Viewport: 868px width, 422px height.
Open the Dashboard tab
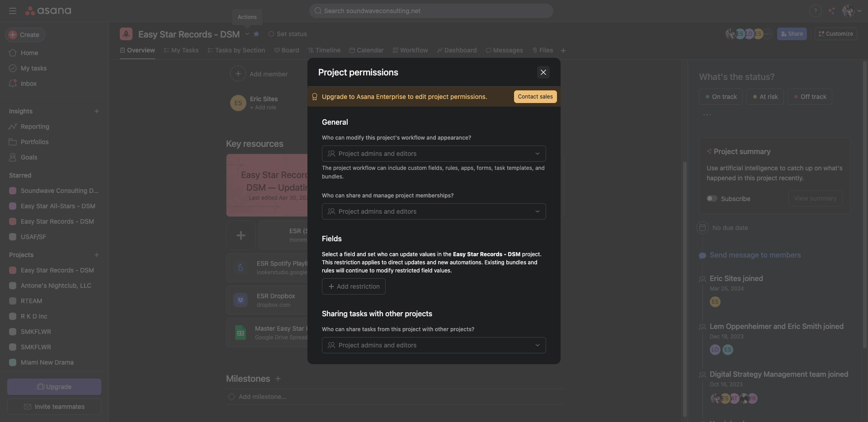pyautogui.click(x=457, y=50)
